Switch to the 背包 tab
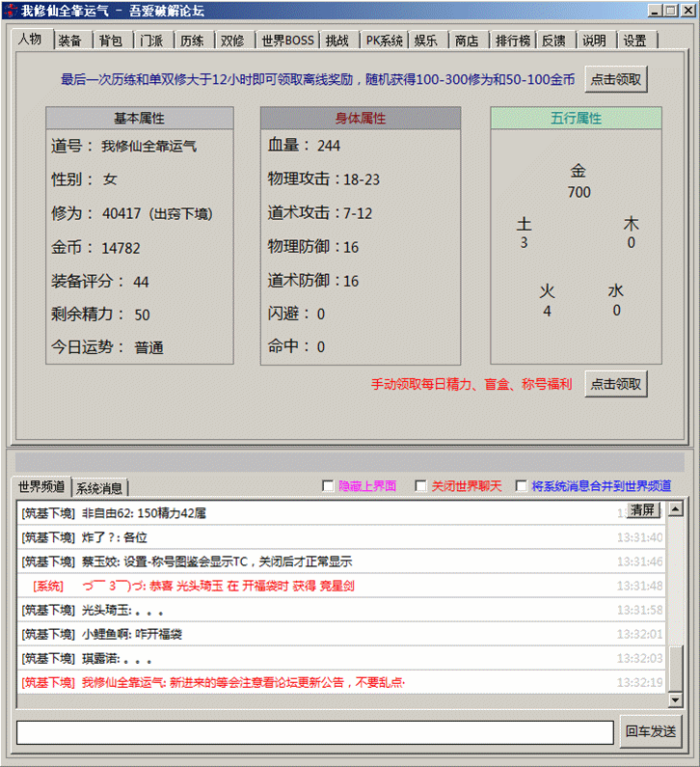 coord(110,41)
